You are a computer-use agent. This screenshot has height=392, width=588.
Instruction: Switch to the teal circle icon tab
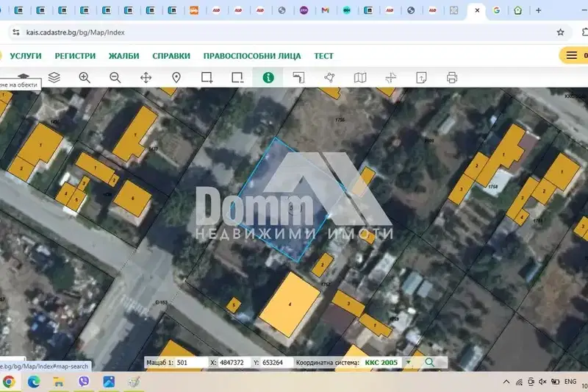pos(346,10)
